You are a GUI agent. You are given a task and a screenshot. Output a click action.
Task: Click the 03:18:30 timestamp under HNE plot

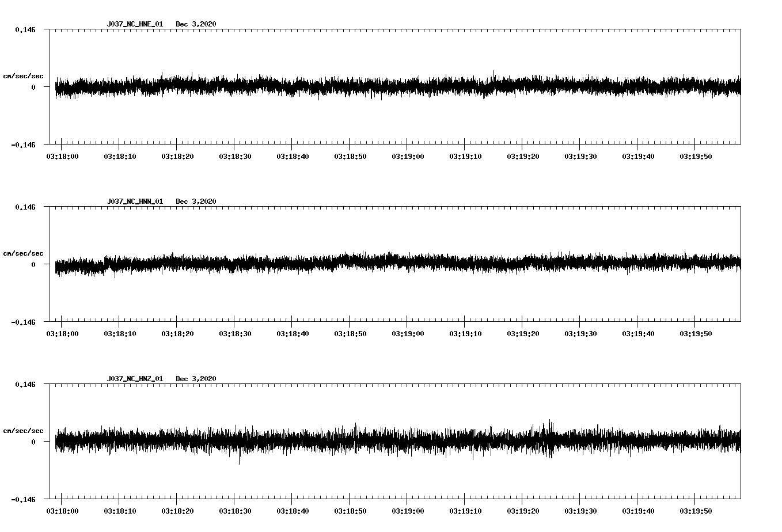click(x=236, y=155)
